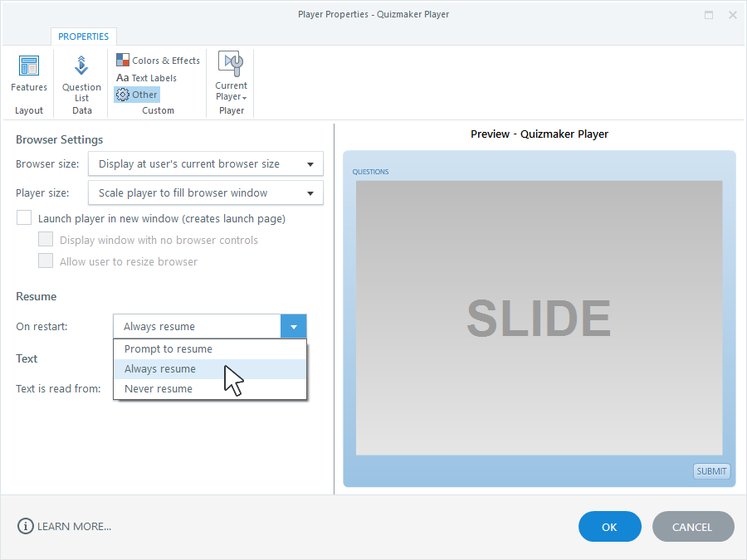Screen dimensions: 747x560
Task: Click SUBMIT in the player preview
Action: pyautogui.click(x=711, y=471)
